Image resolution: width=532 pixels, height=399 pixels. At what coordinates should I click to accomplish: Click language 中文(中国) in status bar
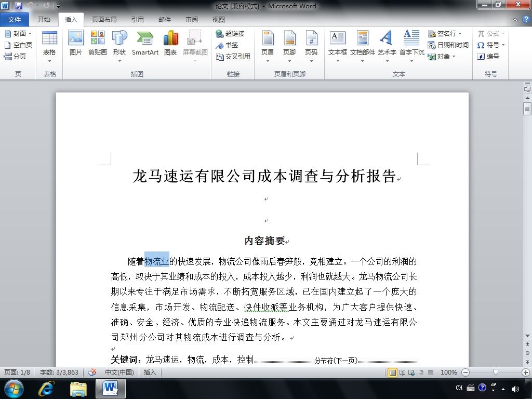(119, 372)
